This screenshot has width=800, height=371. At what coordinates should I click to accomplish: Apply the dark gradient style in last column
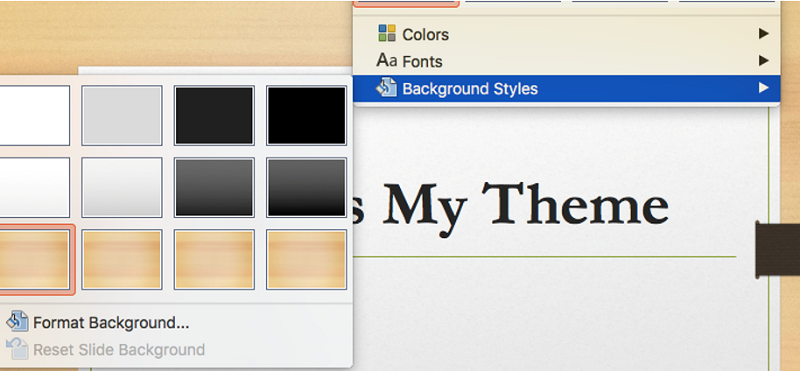coord(306,187)
